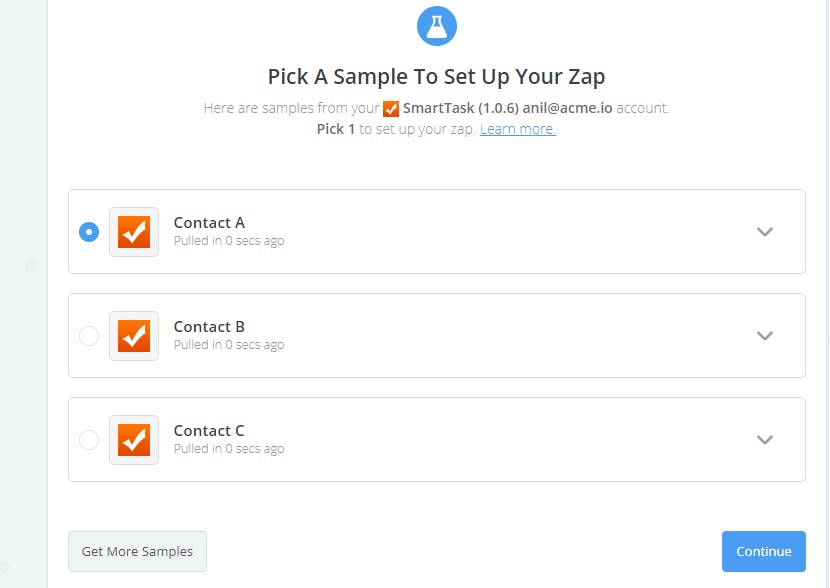Click the Contact C sample label
The image size is (830, 588).
point(209,431)
